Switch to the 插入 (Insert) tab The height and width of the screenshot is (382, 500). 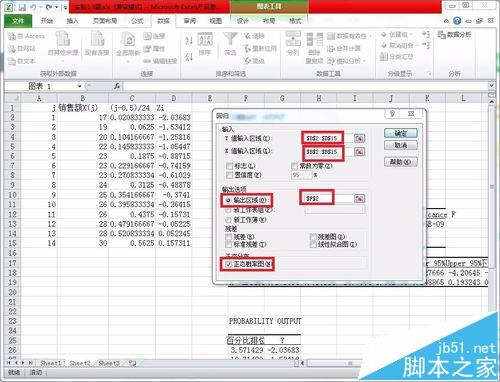73,21
